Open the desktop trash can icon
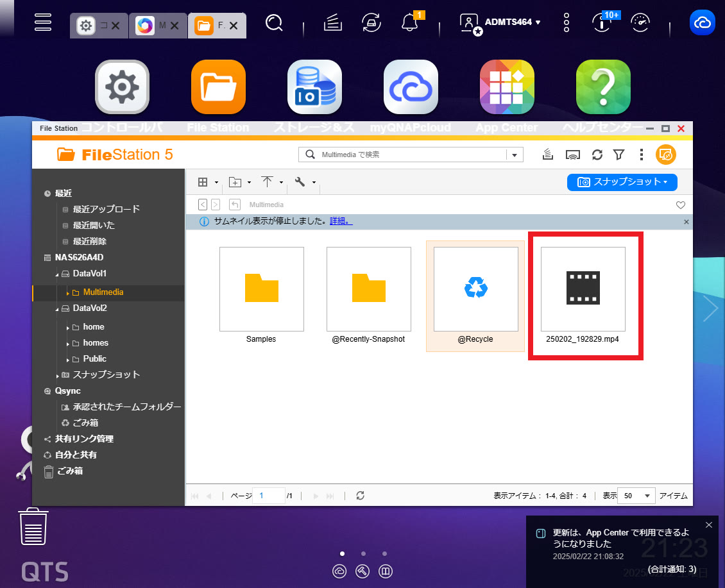This screenshot has width=725, height=588. 33,526
